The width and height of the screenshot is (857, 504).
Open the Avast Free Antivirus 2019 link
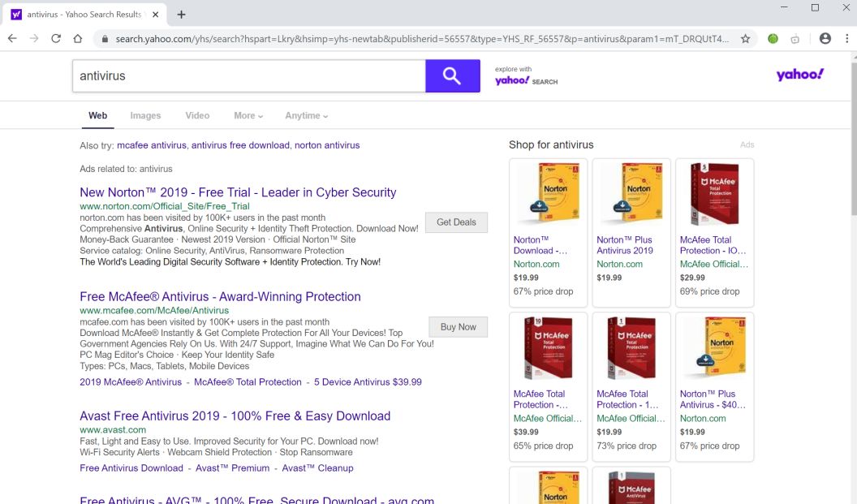(235, 416)
